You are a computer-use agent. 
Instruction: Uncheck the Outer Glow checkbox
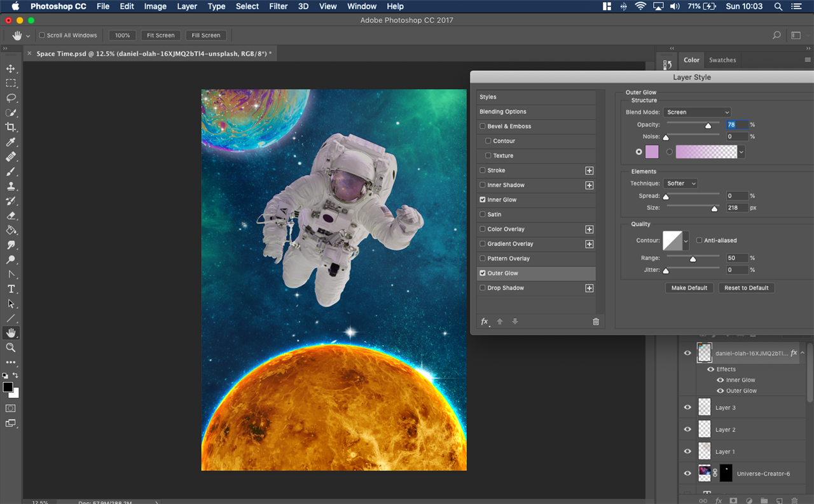(483, 273)
